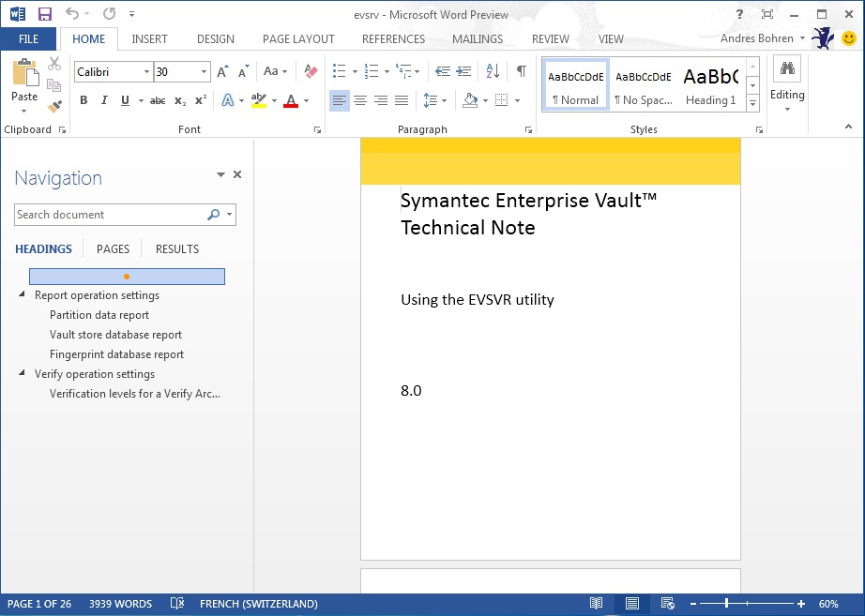Collapse Report operation settings heading
Screen dimensions: 865x616
coord(23,294)
